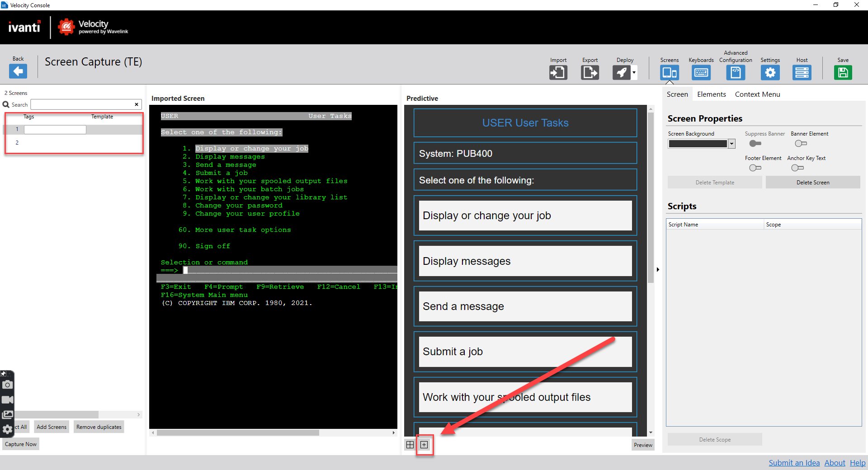This screenshot has width=868, height=470.
Task: Switch to the Elements tab
Action: click(712, 94)
